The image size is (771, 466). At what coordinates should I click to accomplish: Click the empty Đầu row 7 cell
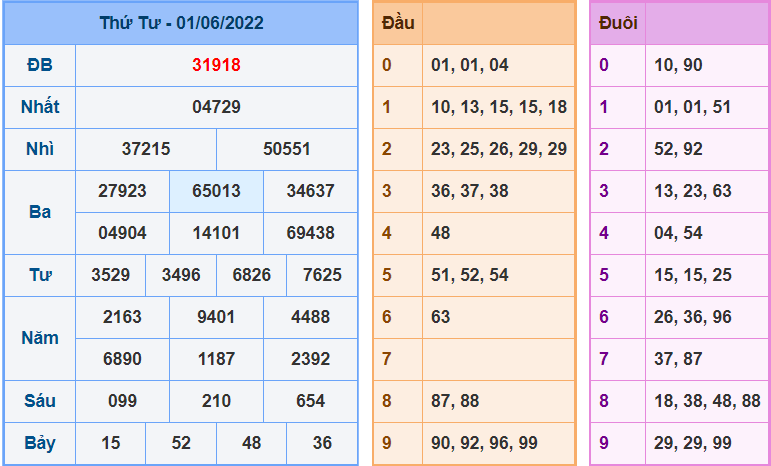coord(499,359)
